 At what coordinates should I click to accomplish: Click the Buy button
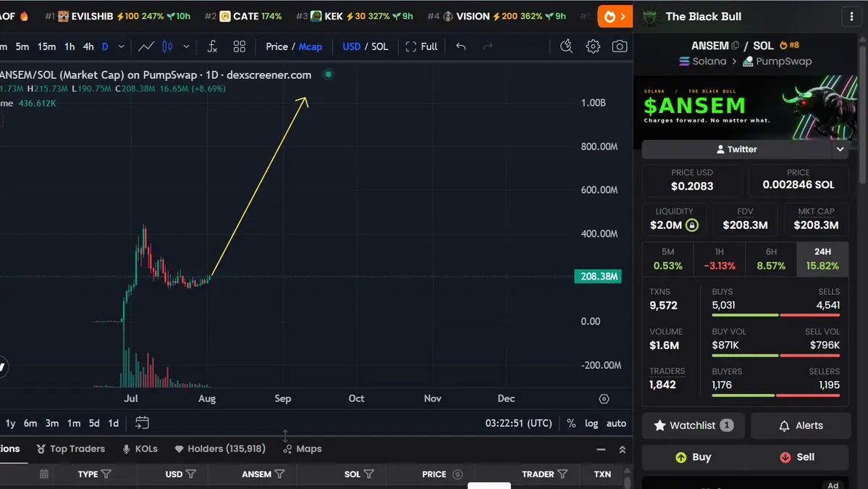point(693,457)
